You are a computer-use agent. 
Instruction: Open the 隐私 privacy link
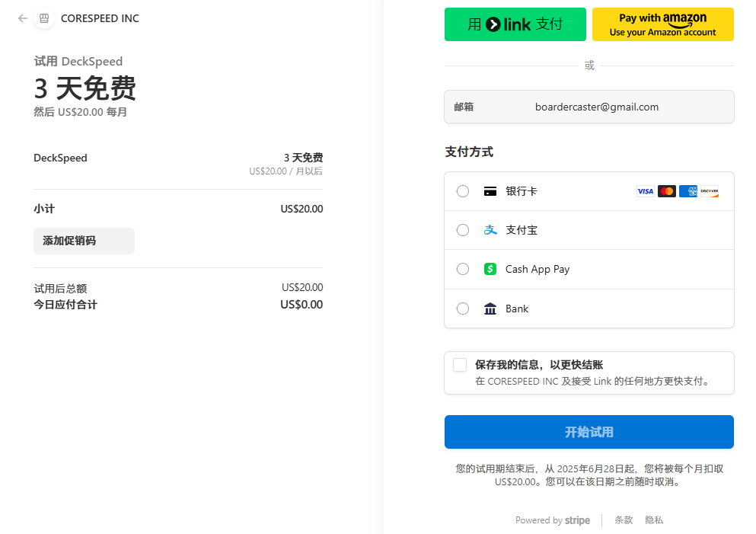pos(654,520)
